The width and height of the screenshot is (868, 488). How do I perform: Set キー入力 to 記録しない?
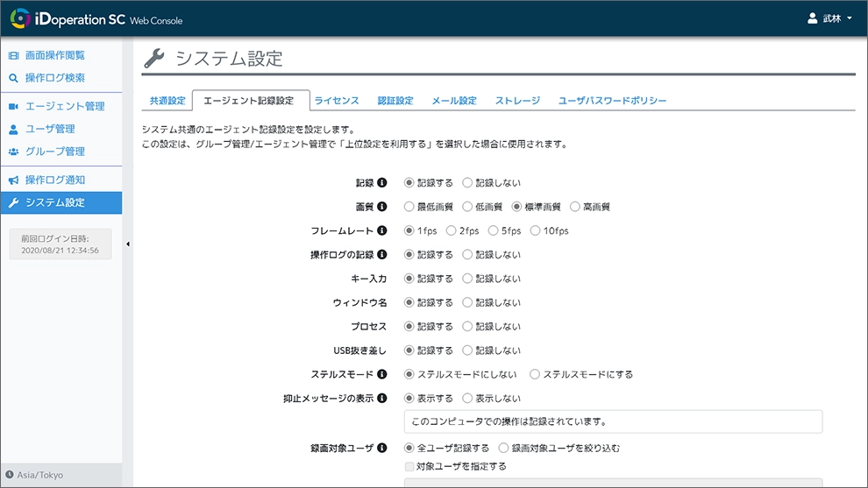click(467, 279)
